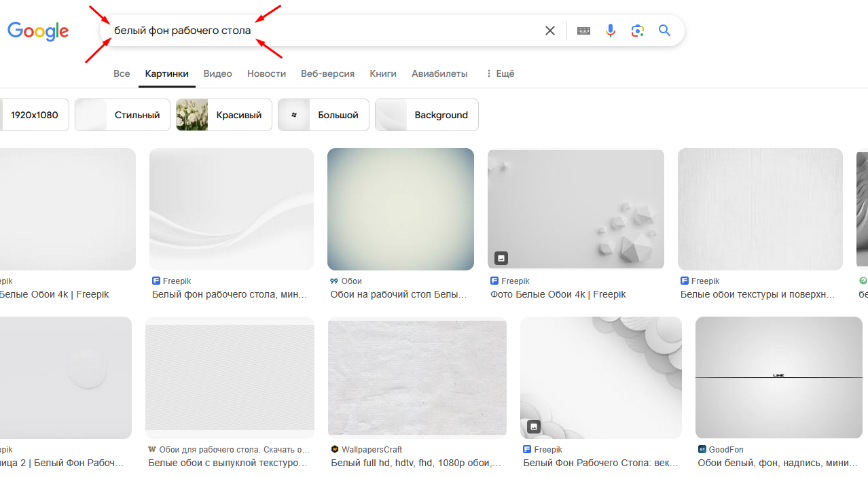
Task: Apply the Стильный filter chip
Action: (x=123, y=115)
